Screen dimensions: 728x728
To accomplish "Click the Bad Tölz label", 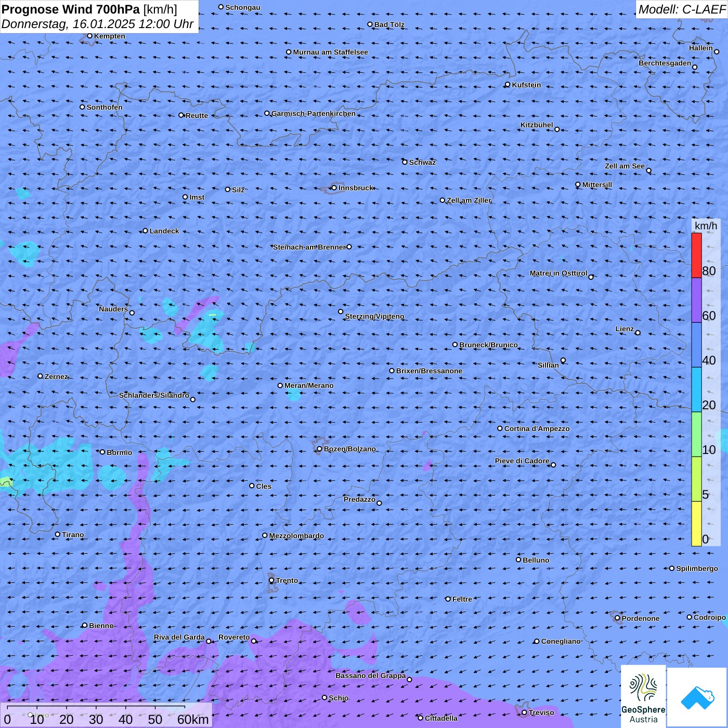I will point(389,24).
